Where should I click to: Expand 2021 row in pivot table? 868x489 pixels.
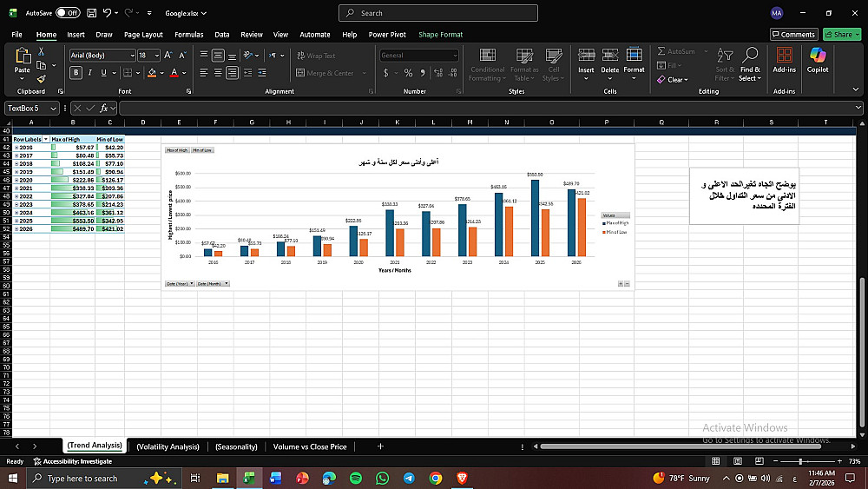[x=16, y=188]
